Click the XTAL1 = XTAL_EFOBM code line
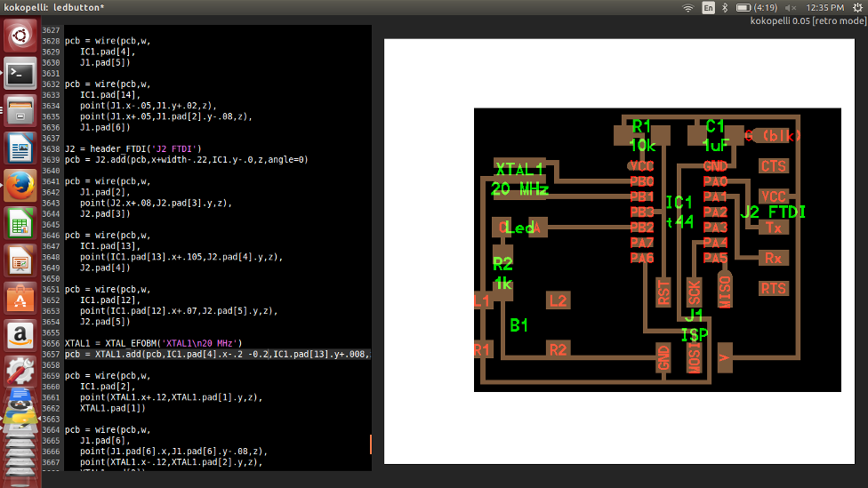Viewport: 868px width, 488px height. click(x=153, y=344)
